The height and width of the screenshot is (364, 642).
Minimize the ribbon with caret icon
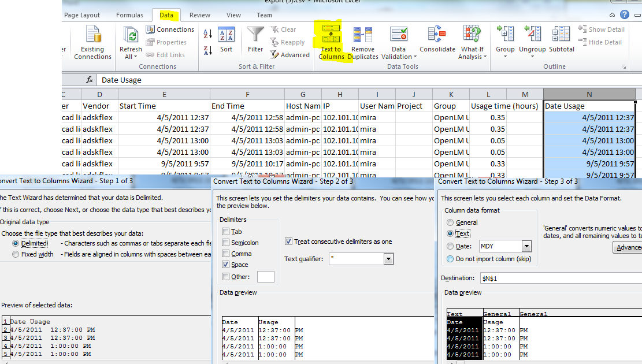[x=612, y=15]
